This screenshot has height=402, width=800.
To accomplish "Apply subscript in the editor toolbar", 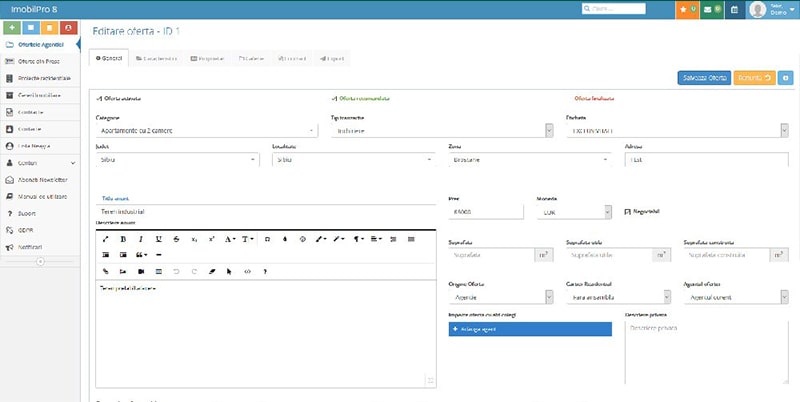I will point(194,239).
